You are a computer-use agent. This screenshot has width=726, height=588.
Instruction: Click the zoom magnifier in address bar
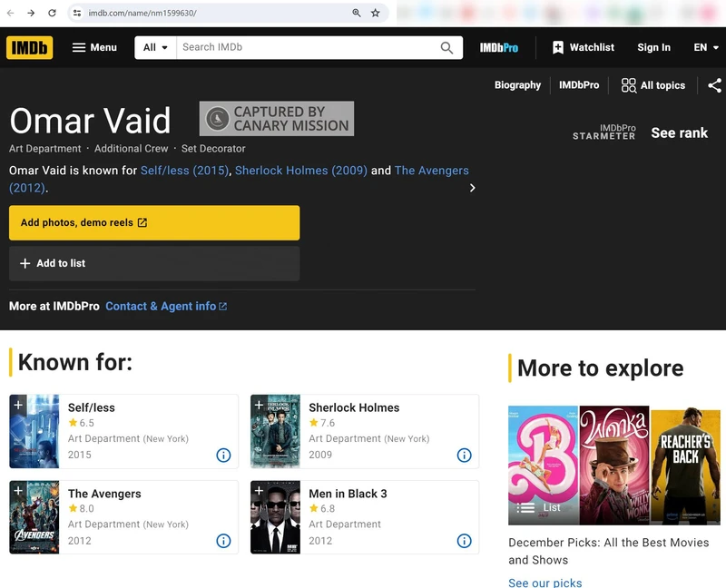356,13
